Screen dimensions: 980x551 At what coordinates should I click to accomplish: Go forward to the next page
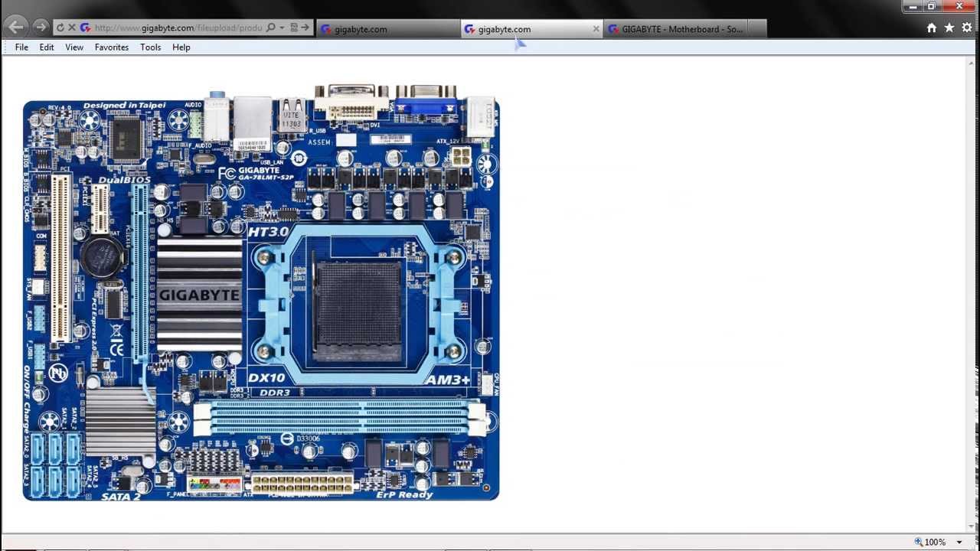click(40, 28)
